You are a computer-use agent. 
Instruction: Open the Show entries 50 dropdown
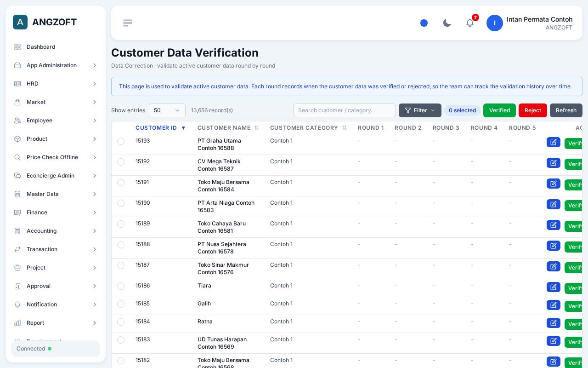[167, 110]
